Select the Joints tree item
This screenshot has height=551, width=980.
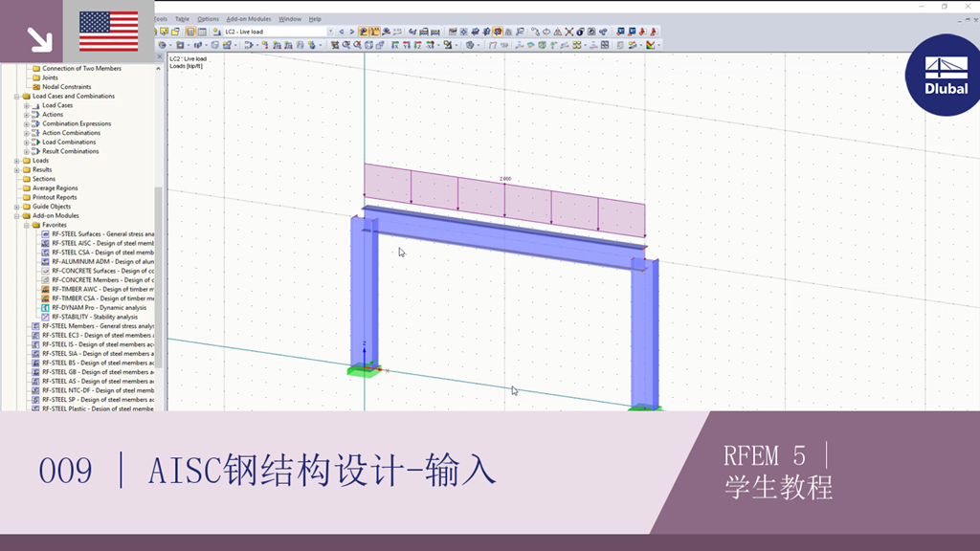click(50, 78)
